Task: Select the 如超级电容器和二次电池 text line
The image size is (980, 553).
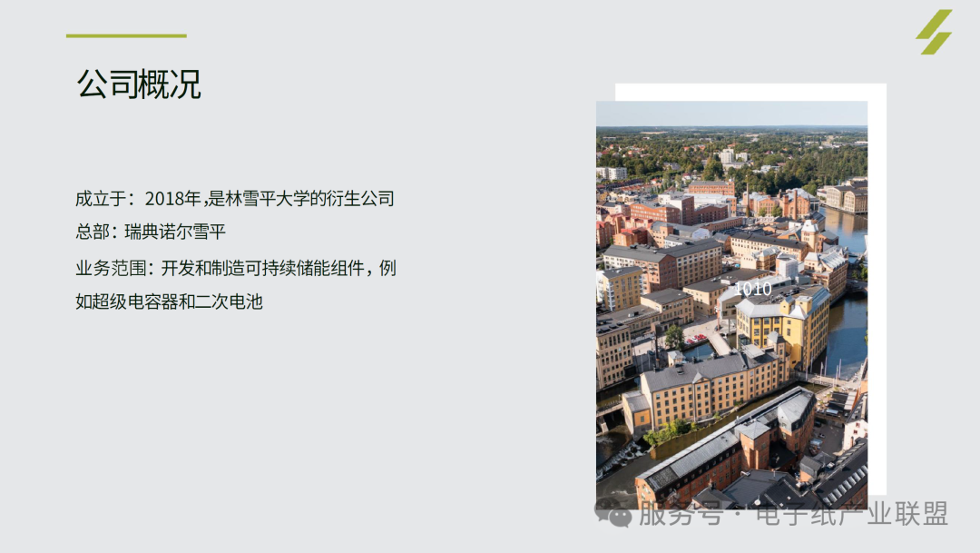Action: click(169, 301)
